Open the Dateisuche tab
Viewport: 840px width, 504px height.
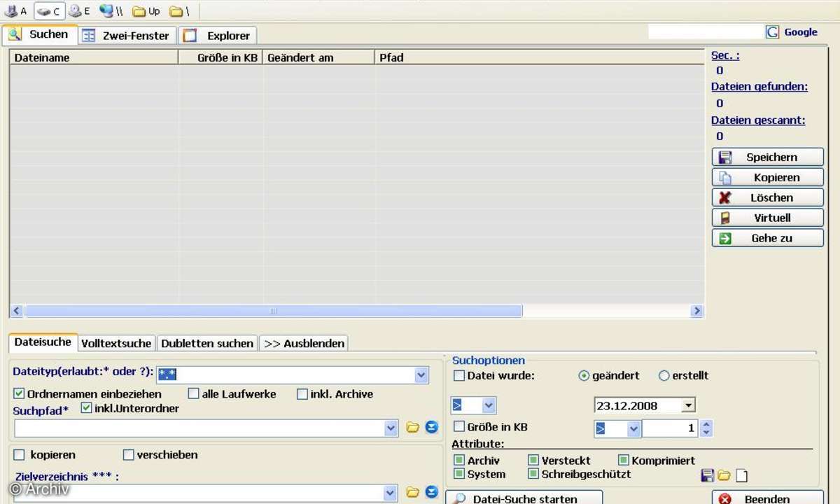pyautogui.click(x=43, y=342)
